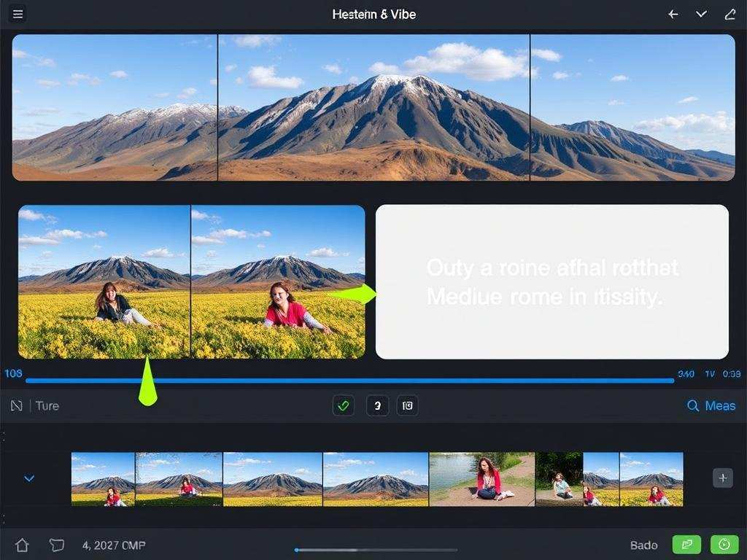
Task: Expand the chevron dropdown in the title bar
Action: [x=702, y=15]
